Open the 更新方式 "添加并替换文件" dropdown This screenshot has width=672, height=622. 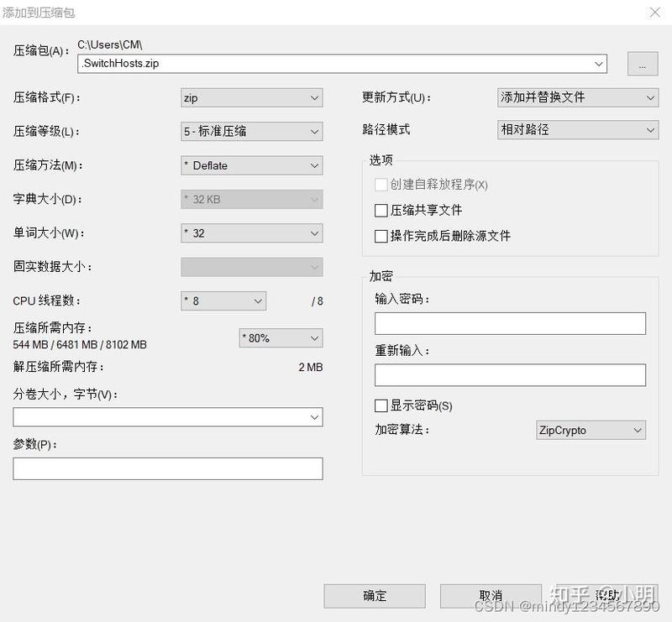tap(578, 97)
